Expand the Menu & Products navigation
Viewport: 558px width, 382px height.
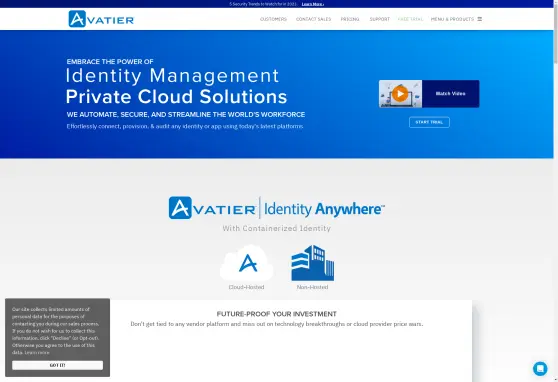pos(452,19)
